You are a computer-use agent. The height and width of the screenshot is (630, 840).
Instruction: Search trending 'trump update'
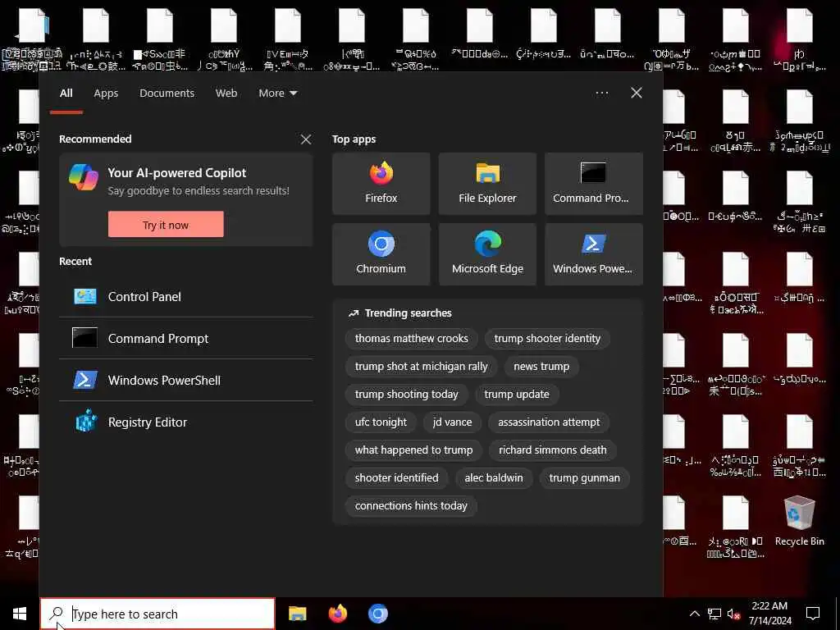[517, 395]
